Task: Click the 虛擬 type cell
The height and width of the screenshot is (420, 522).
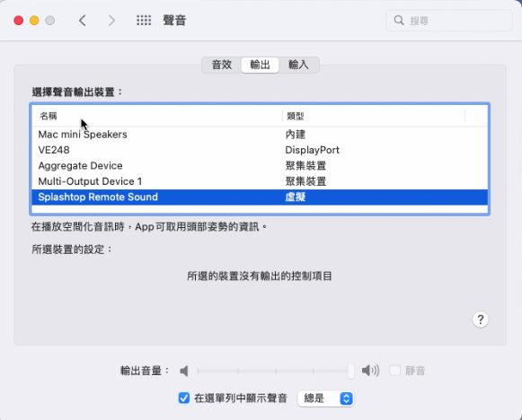Action: 296,197
